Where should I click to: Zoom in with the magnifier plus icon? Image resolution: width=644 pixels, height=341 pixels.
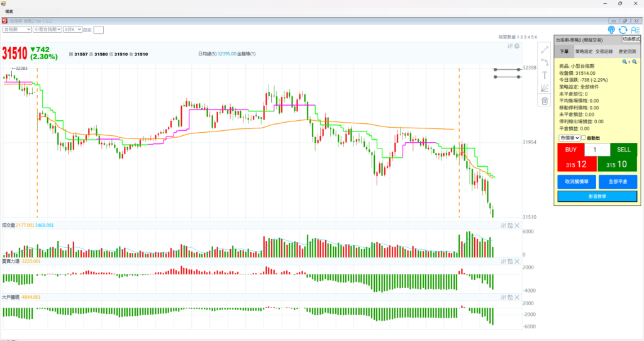625,62
